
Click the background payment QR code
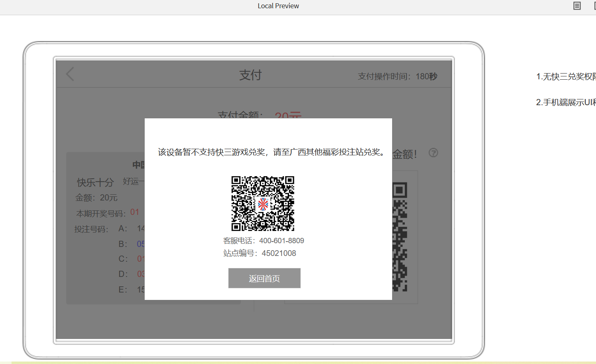(x=400, y=237)
